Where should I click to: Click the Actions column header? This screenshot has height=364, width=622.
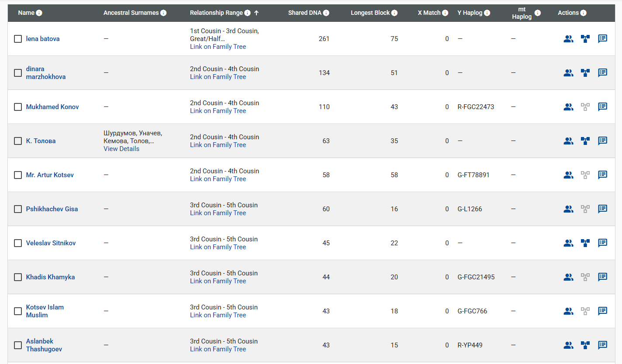(568, 13)
